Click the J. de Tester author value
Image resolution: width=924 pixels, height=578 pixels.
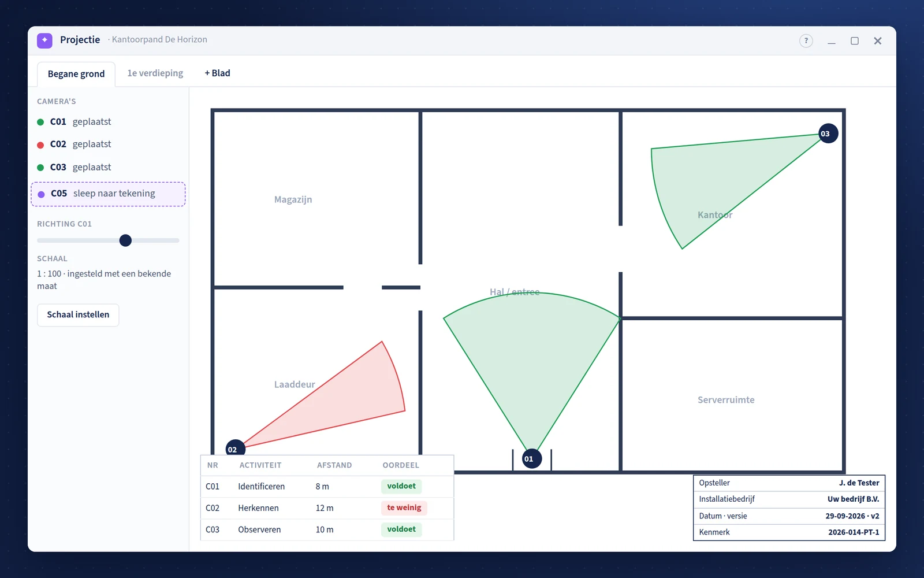859,483
